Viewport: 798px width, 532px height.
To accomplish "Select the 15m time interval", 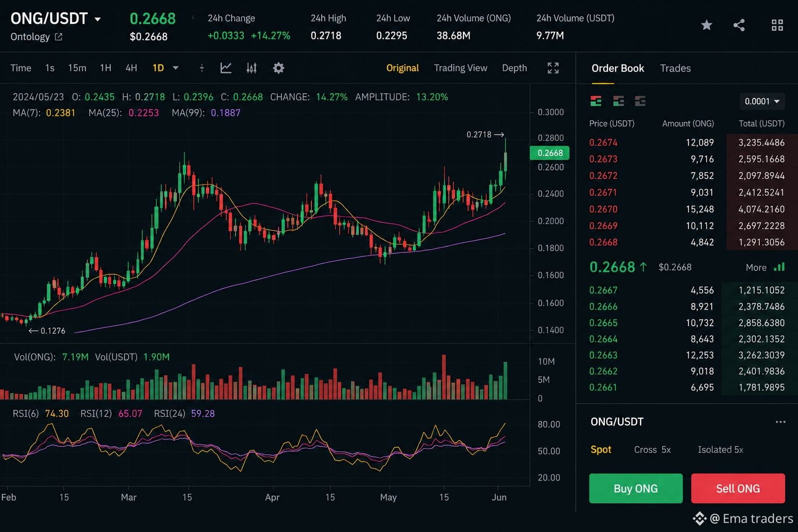I will (77, 68).
